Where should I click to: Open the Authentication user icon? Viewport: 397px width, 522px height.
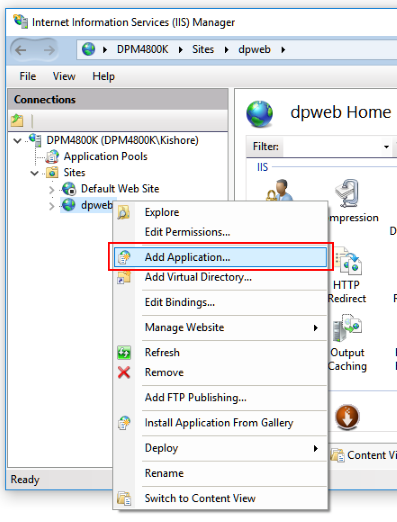click(280, 190)
